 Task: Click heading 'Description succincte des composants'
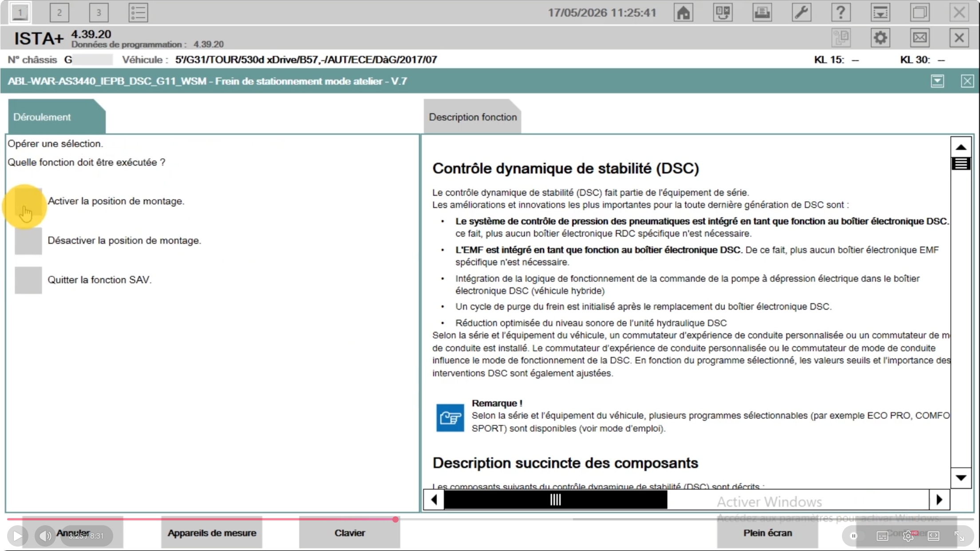[565, 463]
